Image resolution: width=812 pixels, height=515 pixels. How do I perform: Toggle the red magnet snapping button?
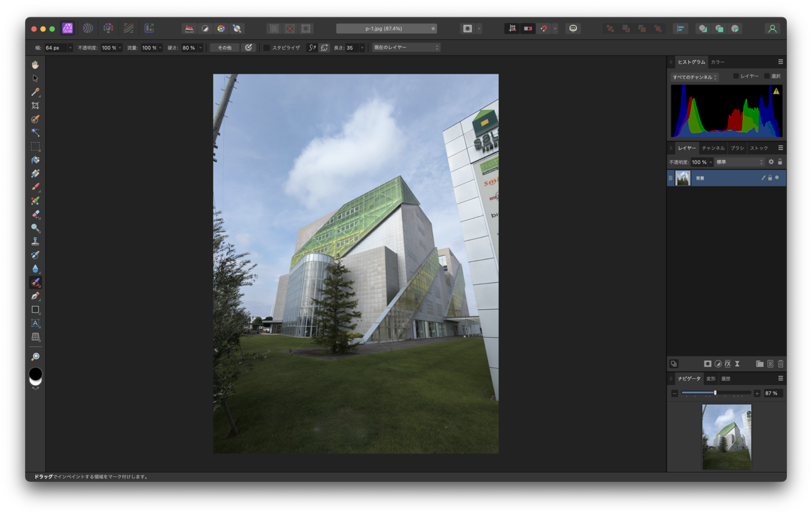pyautogui.click(x=544, y=28)
